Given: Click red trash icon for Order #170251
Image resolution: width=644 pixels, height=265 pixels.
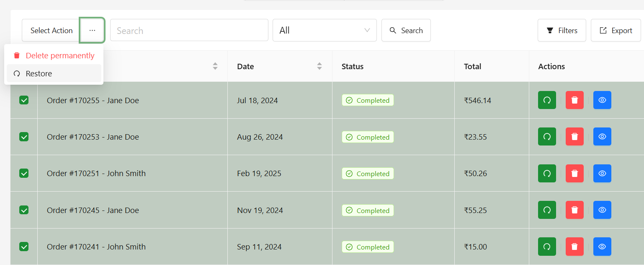Looking at the screenshot, I should click(x=574, y=173).
